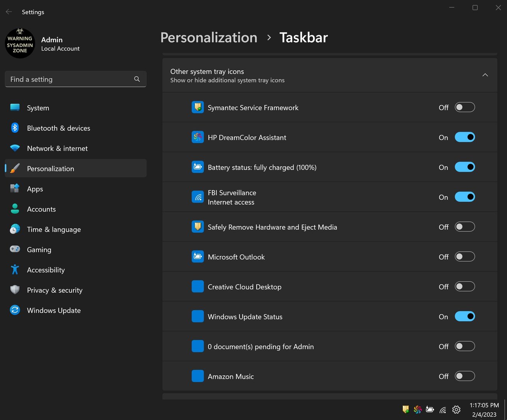
Task: Click the Battery status row icon
Action: pyautogui.click(x=198, y=167)
